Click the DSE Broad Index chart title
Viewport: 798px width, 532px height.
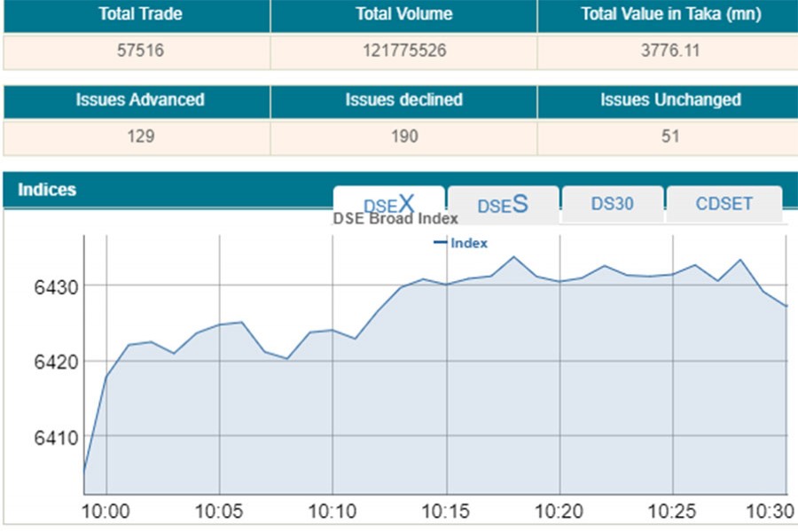[x=395, y=219]
